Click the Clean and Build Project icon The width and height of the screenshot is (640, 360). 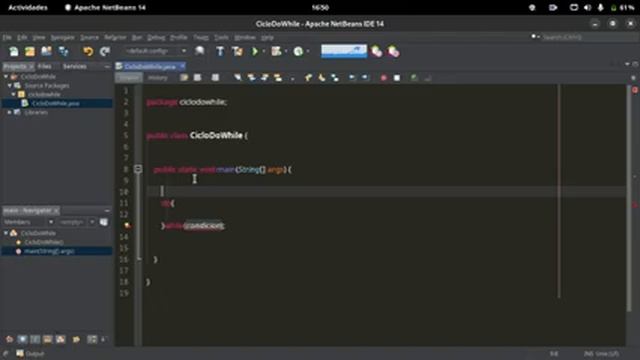[x=237, y=51]
